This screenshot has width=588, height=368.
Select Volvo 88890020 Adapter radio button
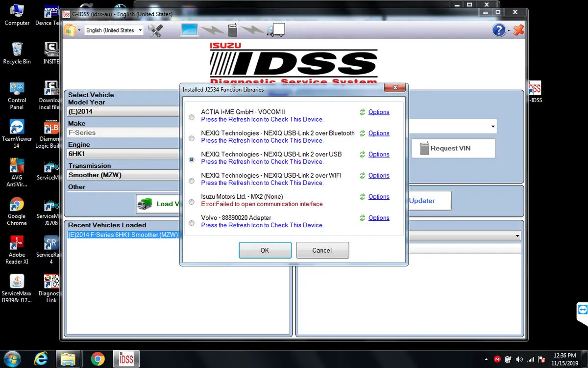[192, 223]
